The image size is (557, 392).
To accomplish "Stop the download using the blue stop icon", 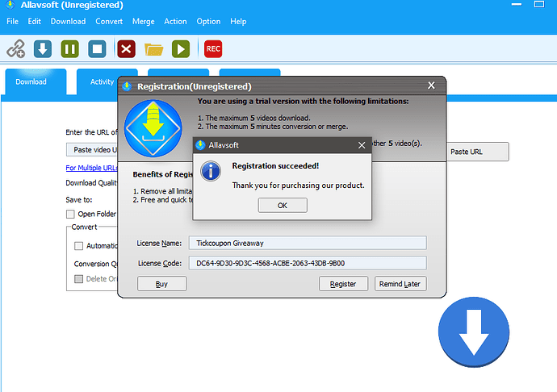I will [97, 49].
